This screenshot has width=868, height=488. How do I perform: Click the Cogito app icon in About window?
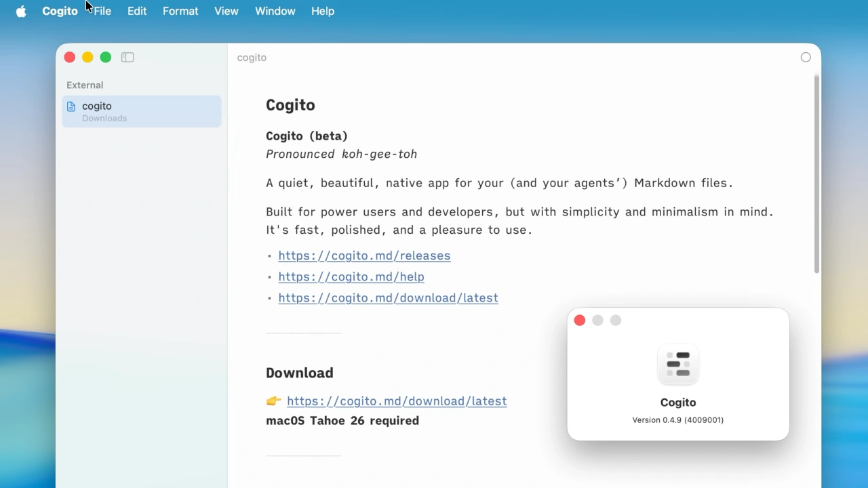coord(678,364)
